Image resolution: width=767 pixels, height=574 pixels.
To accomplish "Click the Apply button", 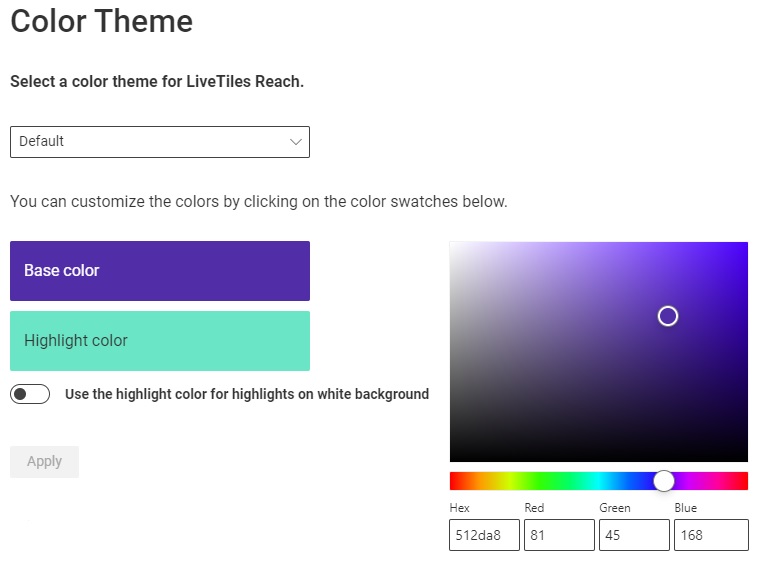I will click(x=44, y=461).
